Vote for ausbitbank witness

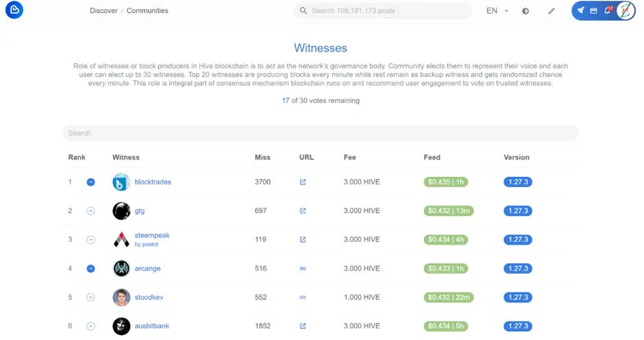tap(90, 326)
